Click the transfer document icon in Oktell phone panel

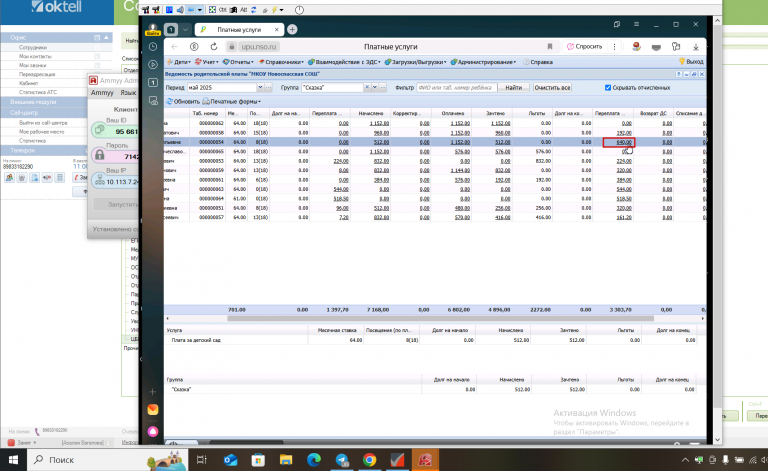point(34,178)
